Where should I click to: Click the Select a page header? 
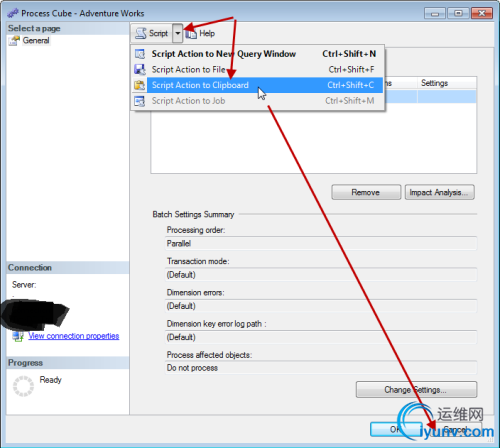click(x=34, y=28)
